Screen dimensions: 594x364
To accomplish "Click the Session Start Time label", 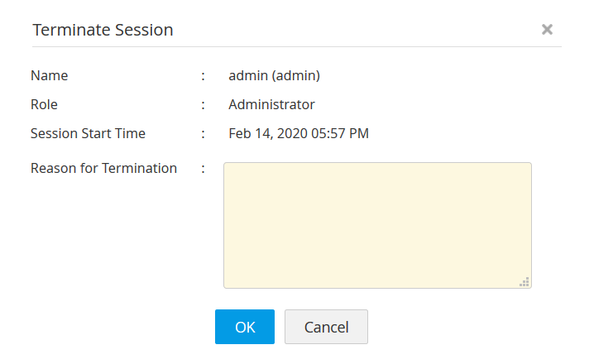I will click(x=88, y=133).
